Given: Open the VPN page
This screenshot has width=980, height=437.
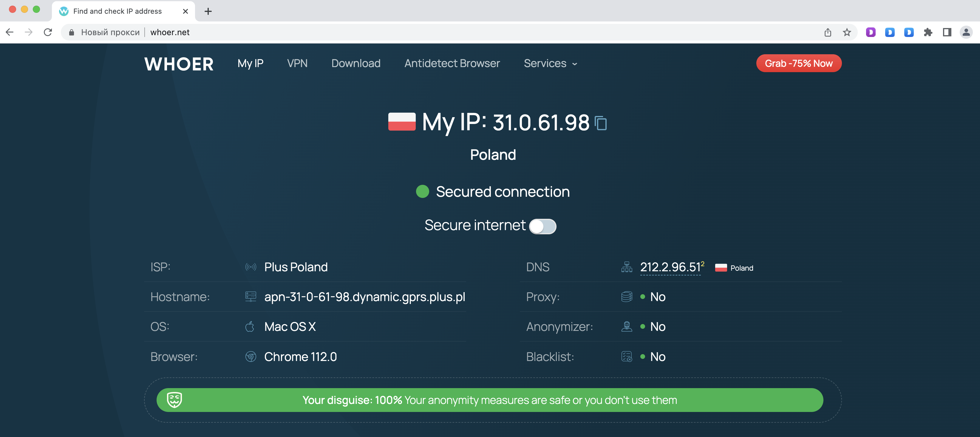Looking at the screenshot, I should [297, 63].
